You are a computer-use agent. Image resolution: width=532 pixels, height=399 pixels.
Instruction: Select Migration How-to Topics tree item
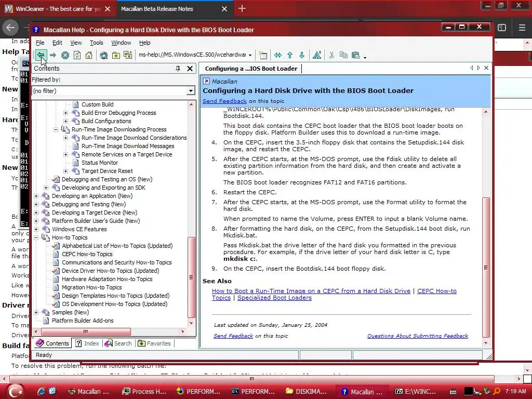tap(91, 287)
